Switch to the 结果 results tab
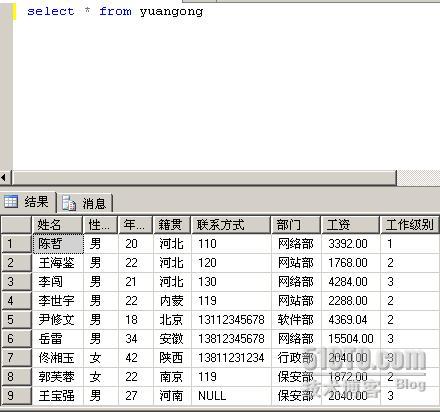This screenshot has height=412, width=440. pos(28,202)
